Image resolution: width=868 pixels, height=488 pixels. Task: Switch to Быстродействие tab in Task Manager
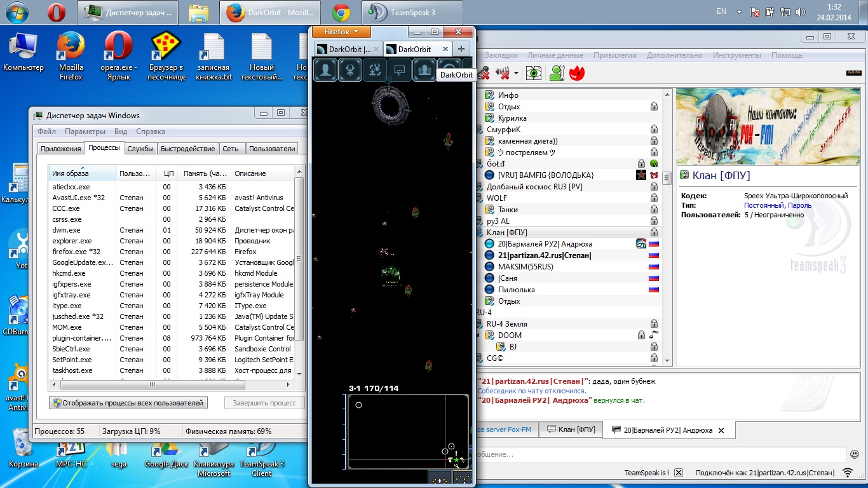[187, 149]
